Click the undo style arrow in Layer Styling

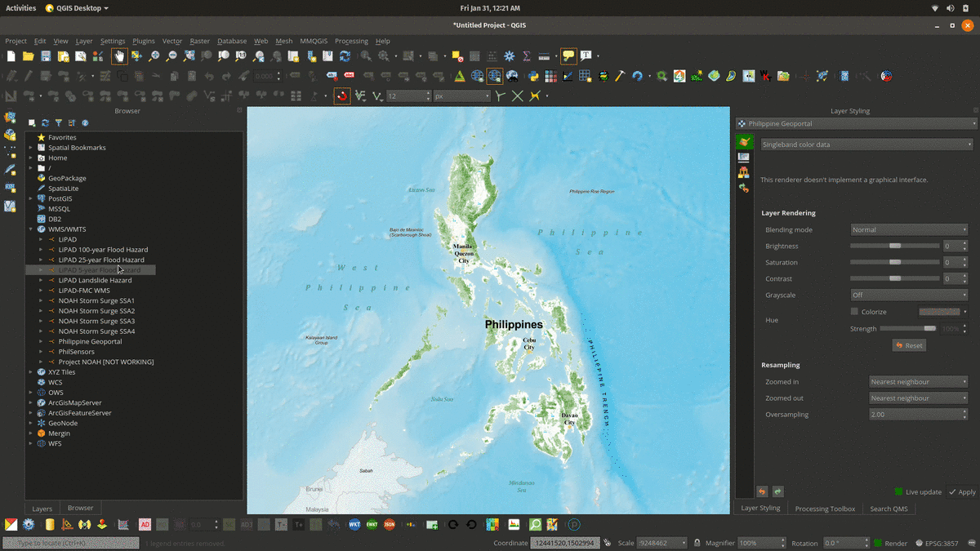(x=762, y=491)
